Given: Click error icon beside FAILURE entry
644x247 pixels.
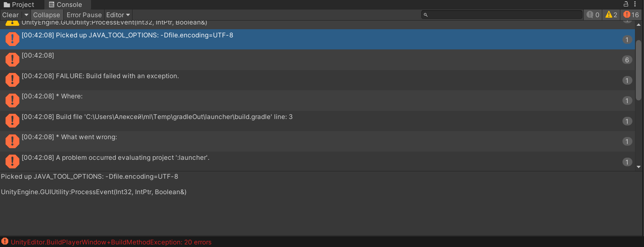Looking at the screenshot, I should pos(12,80).
